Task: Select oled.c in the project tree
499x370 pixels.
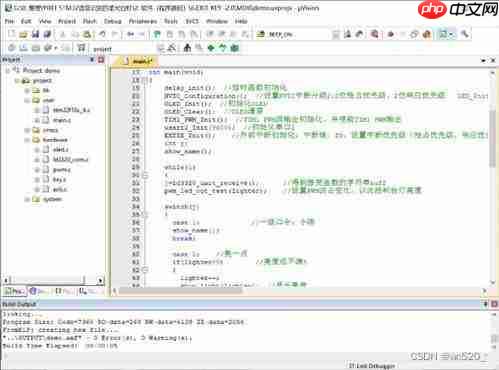Action: click(x=60, y=150)
